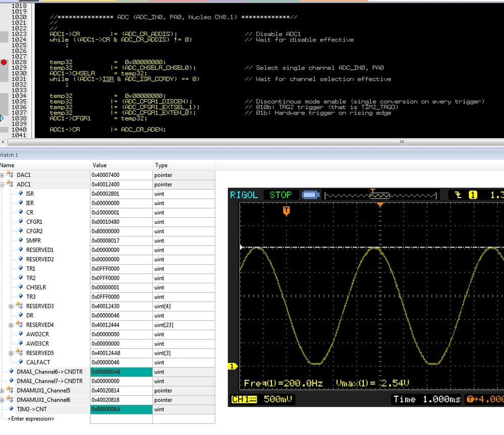Click the code line ADC1->CHSELR = temp32;
504x435 pixels.
pos(98,73)
